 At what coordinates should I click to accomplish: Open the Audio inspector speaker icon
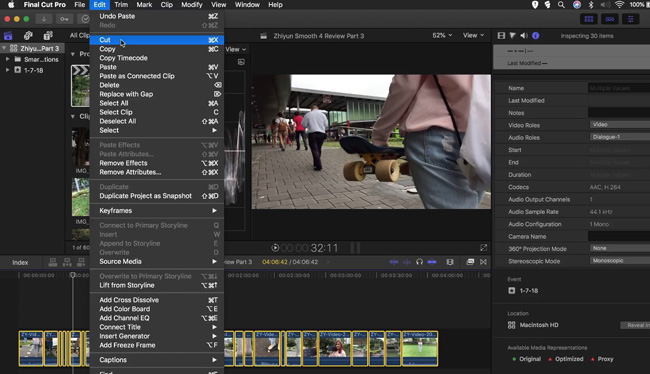pyautogui.click(x=524, y=36)
